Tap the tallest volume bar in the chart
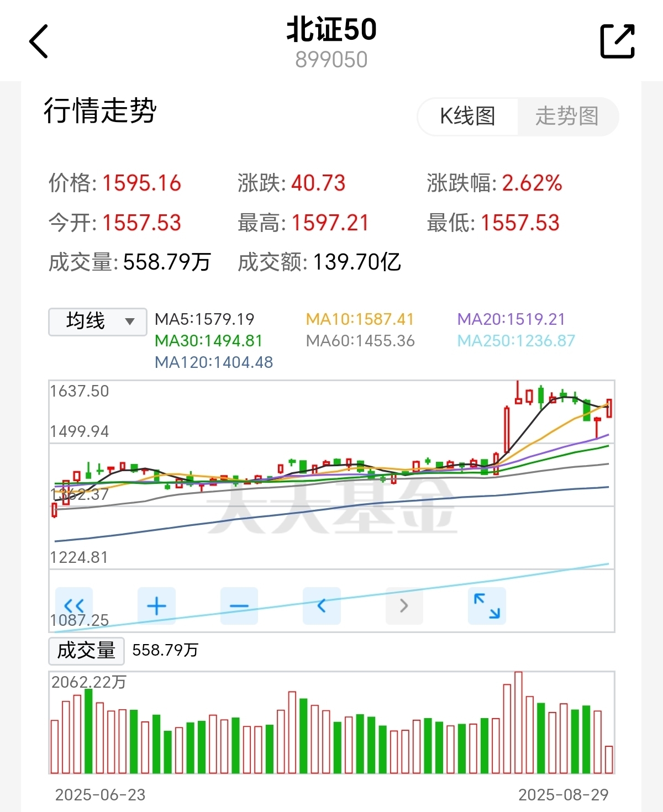 click(x=518, y=723)
